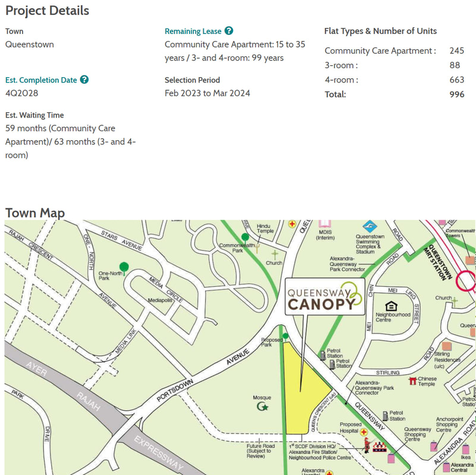The image size is (476, 475).
Task: Click the Neighbourhood Centre house icon
Action: [x=391, y=306]
